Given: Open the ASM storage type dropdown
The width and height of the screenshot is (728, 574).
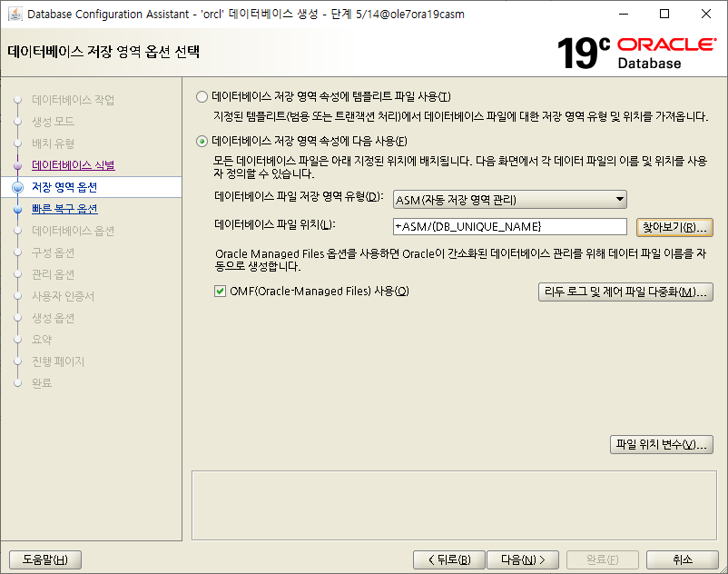Looking at the screenshot, I should [510, 200].
